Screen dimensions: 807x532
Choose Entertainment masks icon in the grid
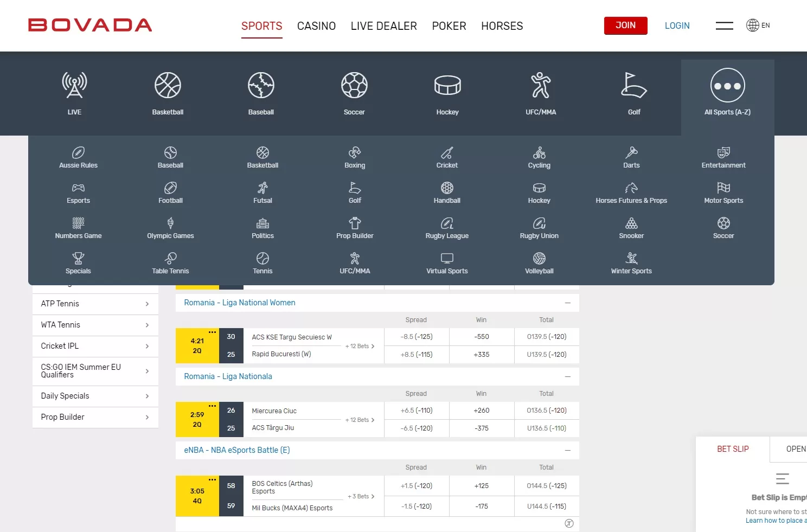[x=723, y=152]
